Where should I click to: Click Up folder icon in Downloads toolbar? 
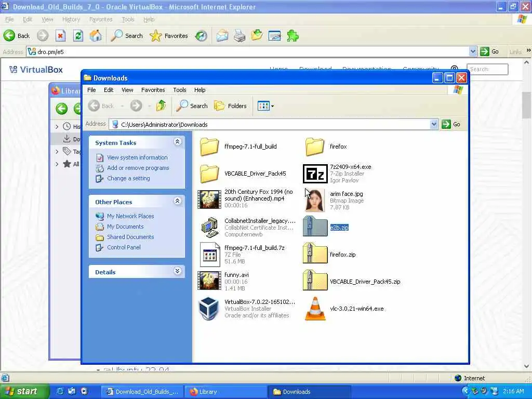pyautogui.click(x=161, y=106)
